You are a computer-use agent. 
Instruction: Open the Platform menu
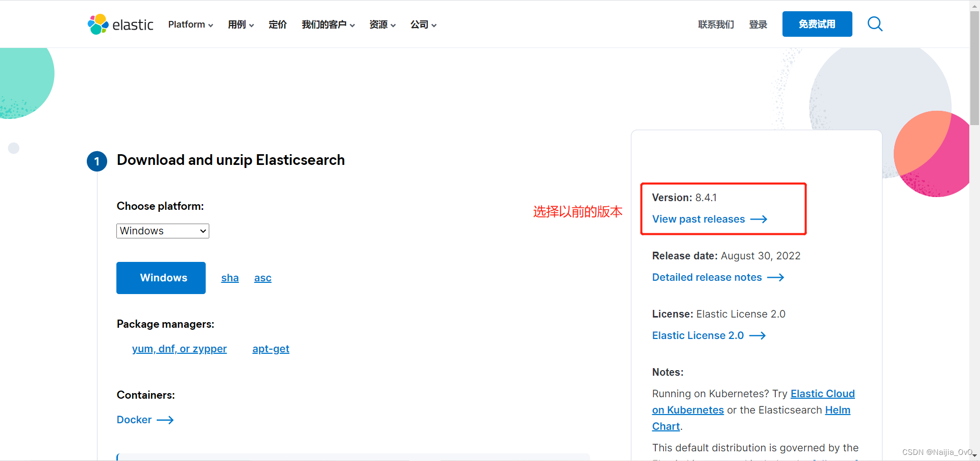tap(190, 25)
